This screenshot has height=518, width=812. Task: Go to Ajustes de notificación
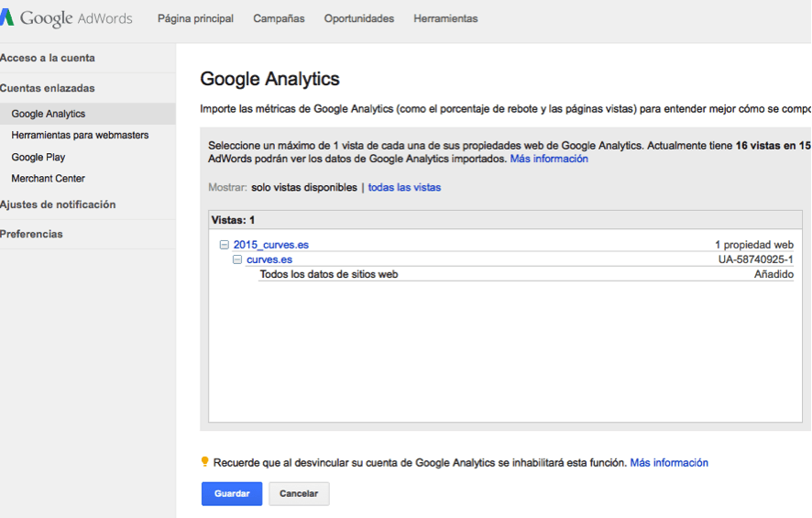[x=58, y=204]
